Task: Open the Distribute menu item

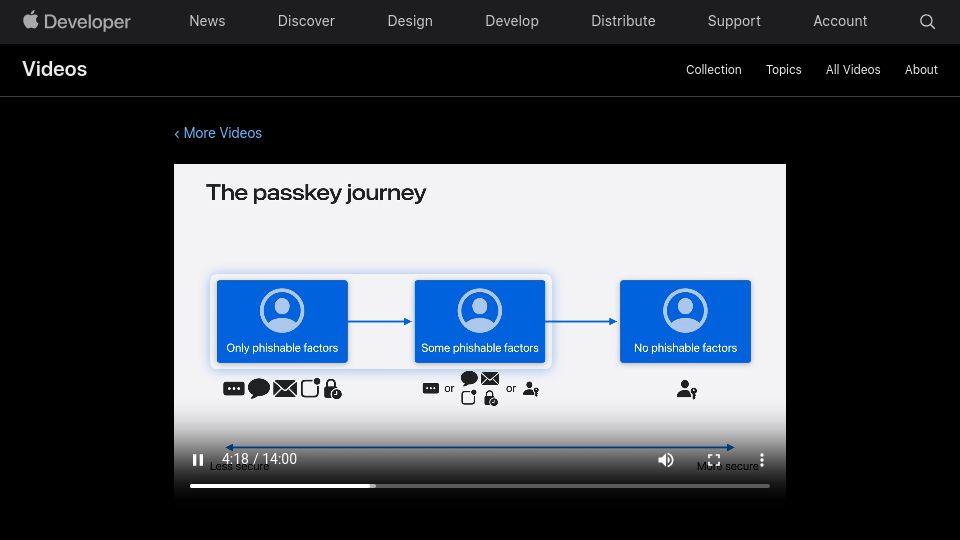Action: [623, 21]
